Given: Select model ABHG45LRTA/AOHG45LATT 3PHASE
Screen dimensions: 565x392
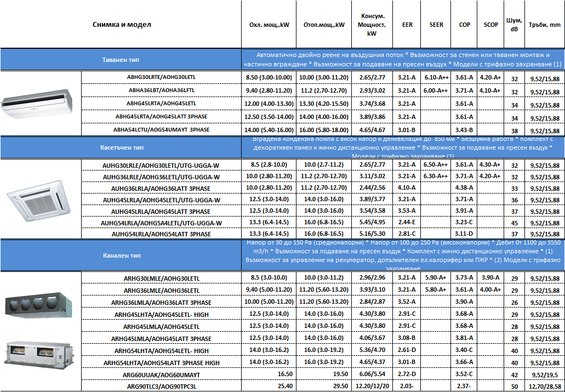Looking at the screenshot, I should pos(162,116).
